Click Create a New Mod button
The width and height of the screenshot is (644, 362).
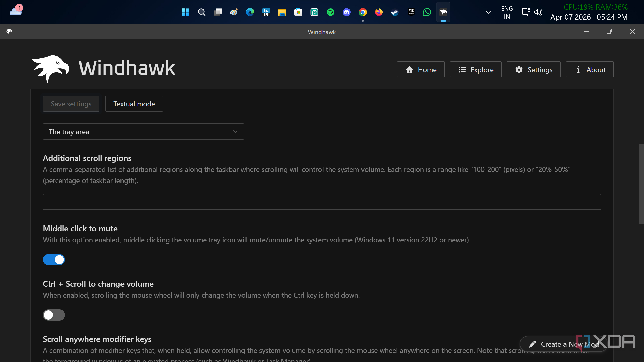coord(563,344)
